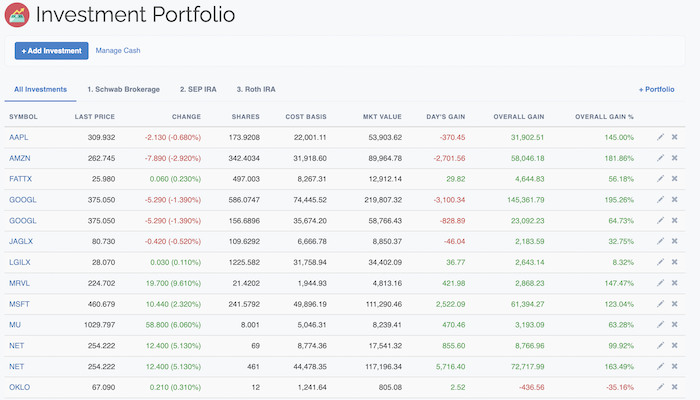Delete the MSFT row
The image size is (700, 400).
point(675,304)
